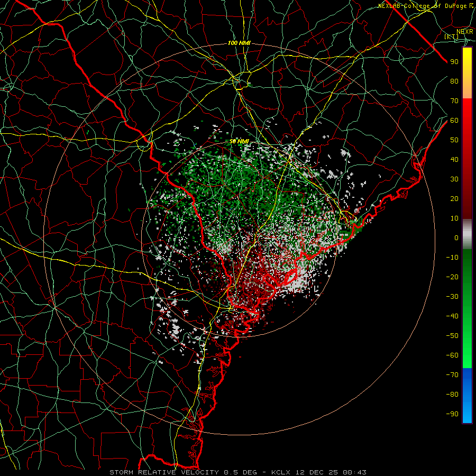
Task: Click the -40 value on the velocity scale
Action: [x=452, y=316]
